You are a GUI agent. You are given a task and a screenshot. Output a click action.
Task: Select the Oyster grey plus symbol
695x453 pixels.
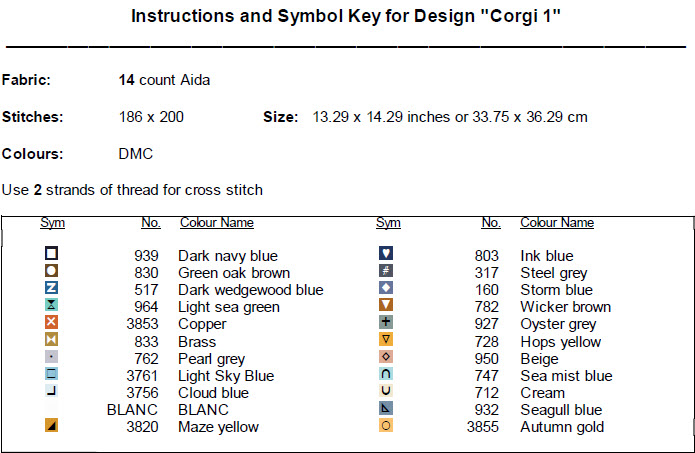pos(387,322)
